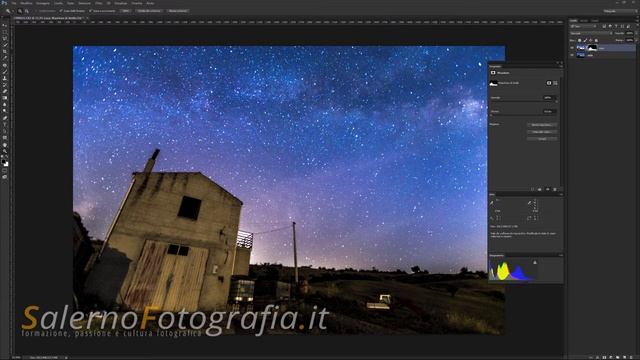Select the Path Selection tool

4,131
